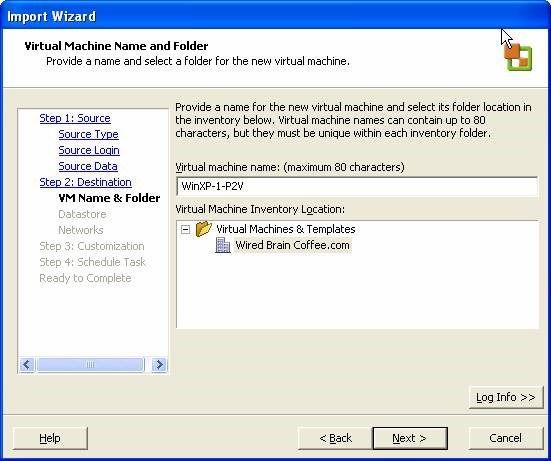Click the Virtual machine name text field
Image resolution: width=551 pixels, height=461 pixels.
[357, 186]
